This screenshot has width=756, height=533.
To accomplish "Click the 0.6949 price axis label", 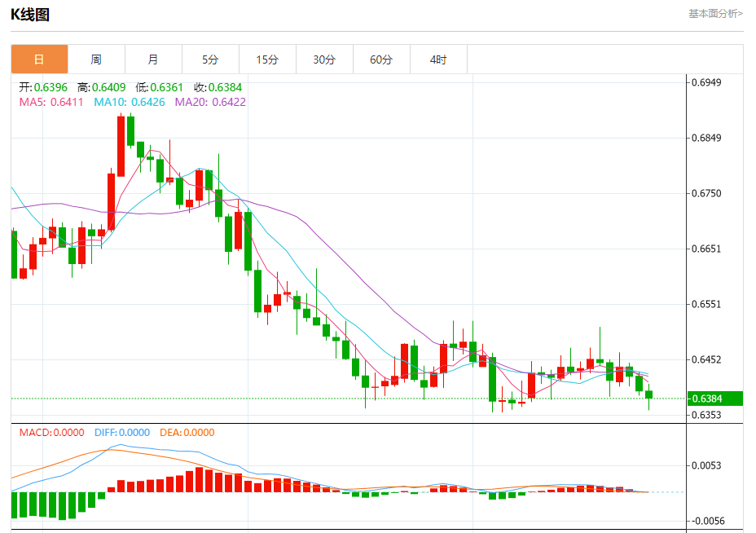I will point(706,82).
